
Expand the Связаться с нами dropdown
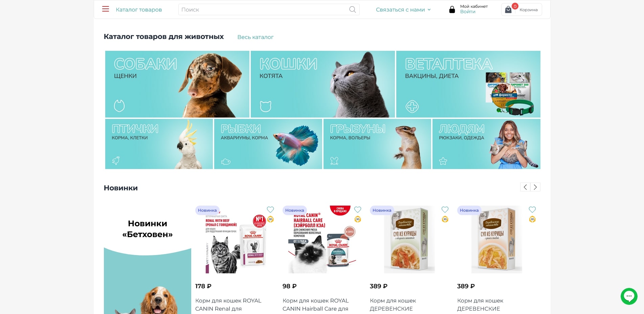tap(403, 10)
